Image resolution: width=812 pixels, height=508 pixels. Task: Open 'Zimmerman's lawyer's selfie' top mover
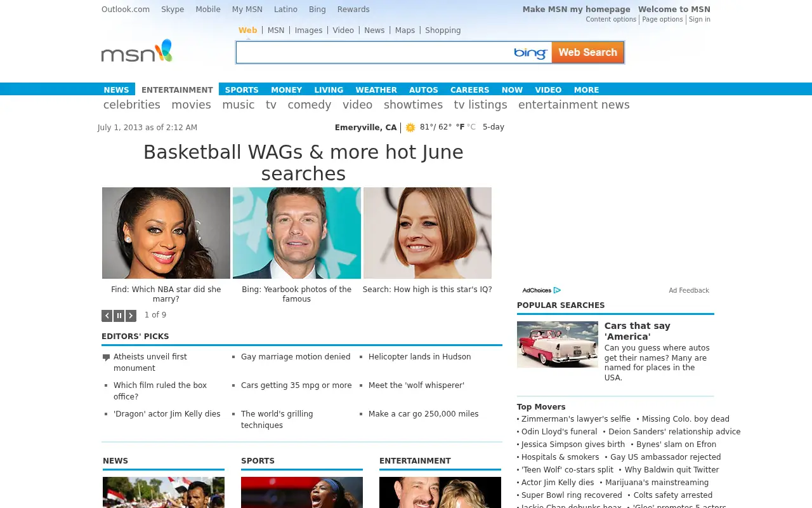point(576,419)
